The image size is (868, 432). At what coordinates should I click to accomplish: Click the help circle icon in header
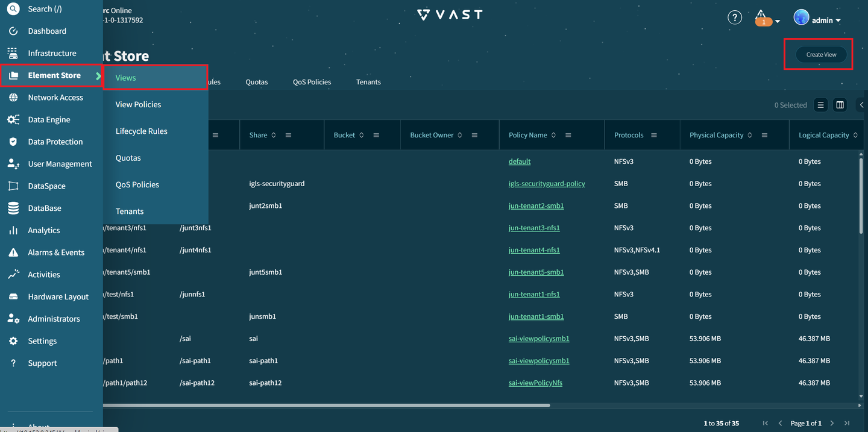click(735, 17)
